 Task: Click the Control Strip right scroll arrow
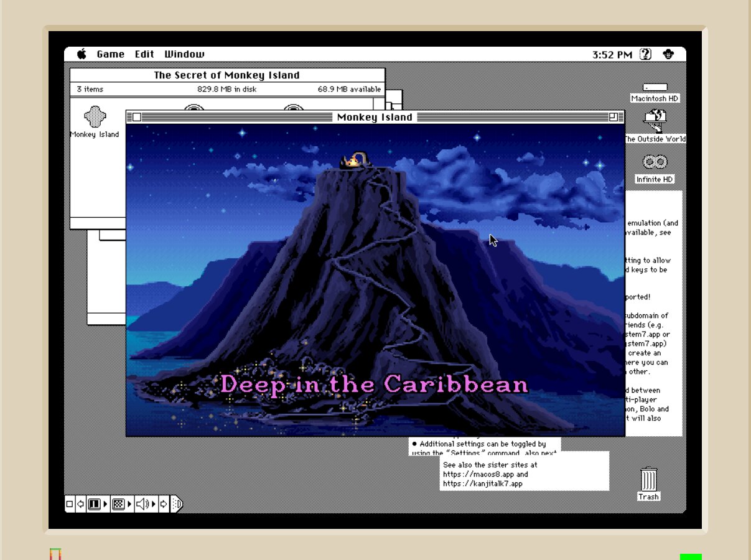tap(164, 504)
